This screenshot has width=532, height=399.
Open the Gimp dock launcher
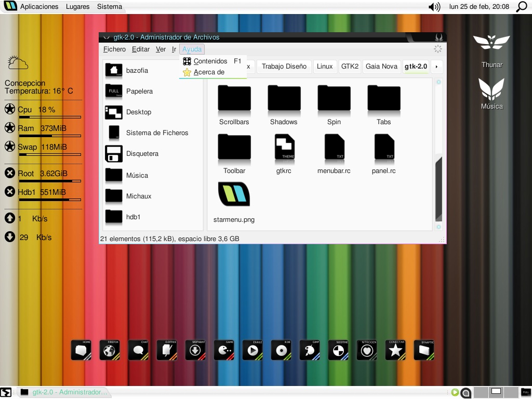click(x=310, y=350)
